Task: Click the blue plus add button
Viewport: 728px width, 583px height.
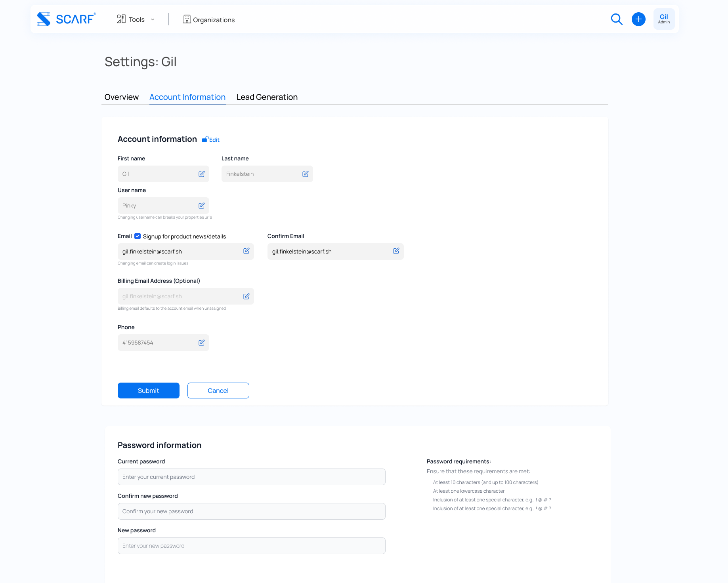Action: coord(638,19)
